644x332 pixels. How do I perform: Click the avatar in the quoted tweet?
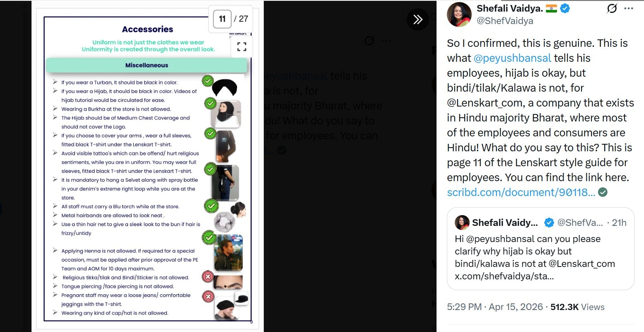coord(462,223)
